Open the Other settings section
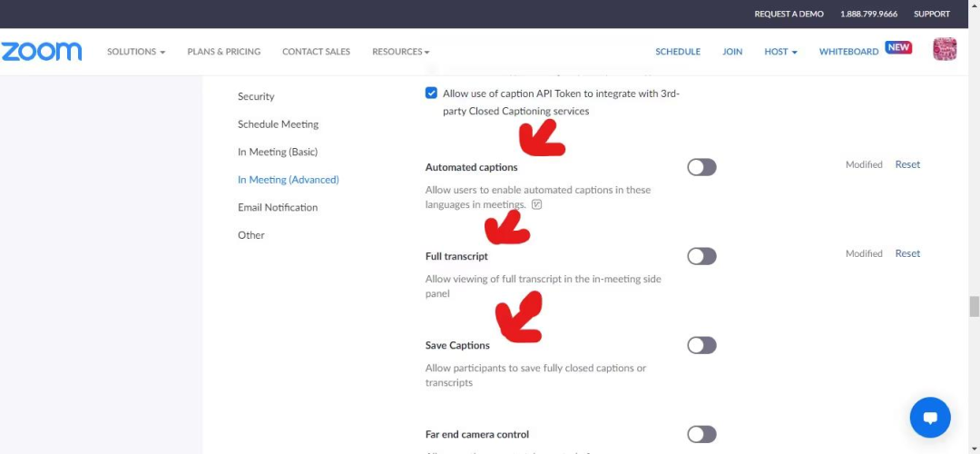This screenshot has width=980, height=454. click(250, 235)
